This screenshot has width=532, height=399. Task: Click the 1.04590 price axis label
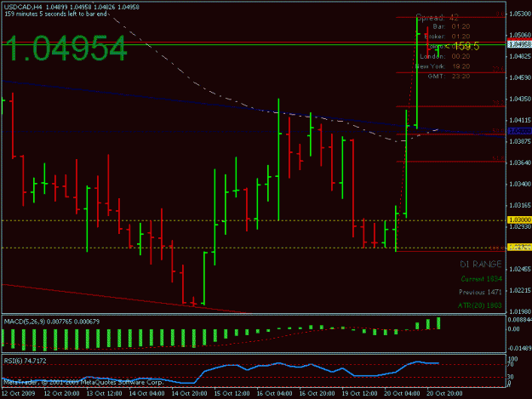tap(520, 77)
